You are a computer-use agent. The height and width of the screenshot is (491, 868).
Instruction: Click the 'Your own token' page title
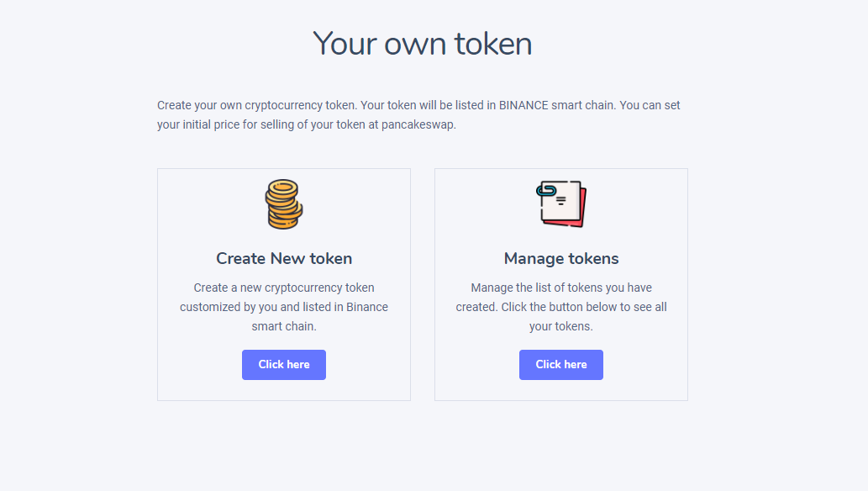click(x=422, y=44)
